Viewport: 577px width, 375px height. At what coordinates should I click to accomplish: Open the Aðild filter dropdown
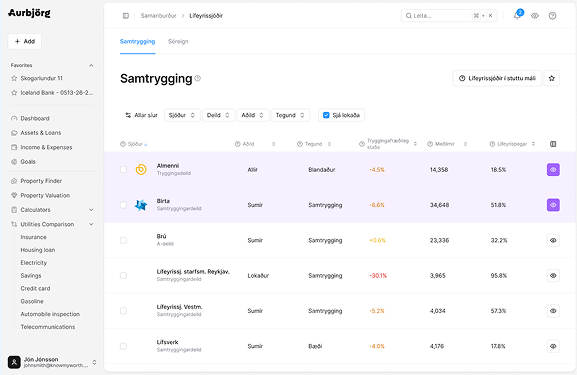(253, 115)
